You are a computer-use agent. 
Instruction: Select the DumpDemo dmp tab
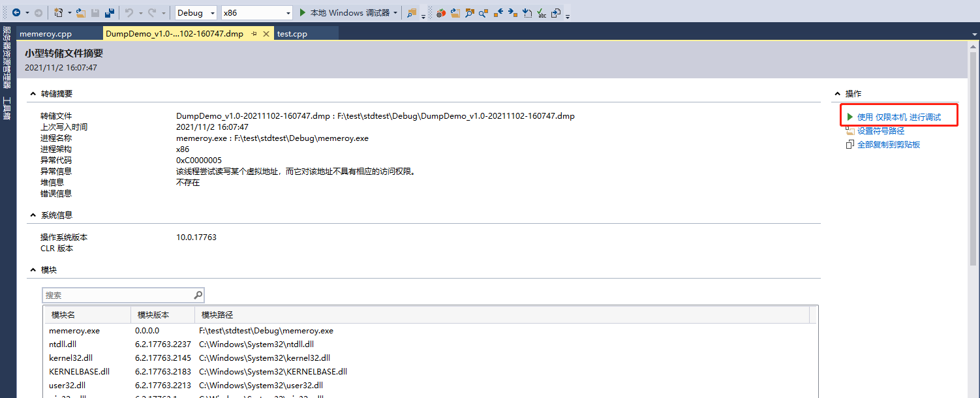(175, 34)
